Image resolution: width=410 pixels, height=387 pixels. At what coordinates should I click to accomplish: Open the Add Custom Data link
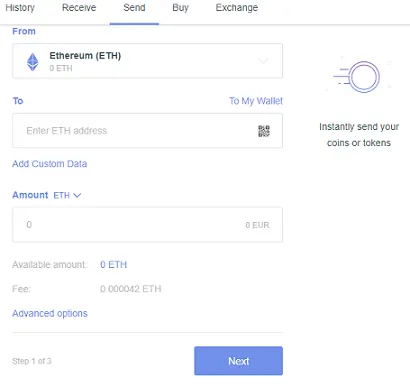click(x=50, y=164)
